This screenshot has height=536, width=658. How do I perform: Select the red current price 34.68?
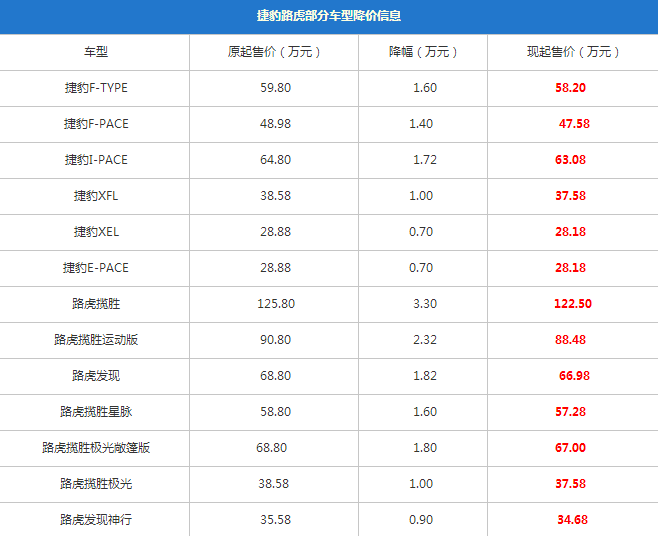pos(572,520)
